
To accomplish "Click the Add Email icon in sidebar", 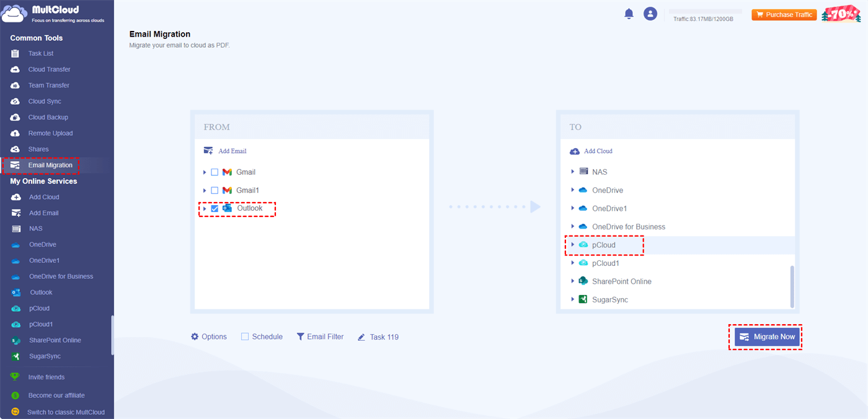I will (16, 213).
